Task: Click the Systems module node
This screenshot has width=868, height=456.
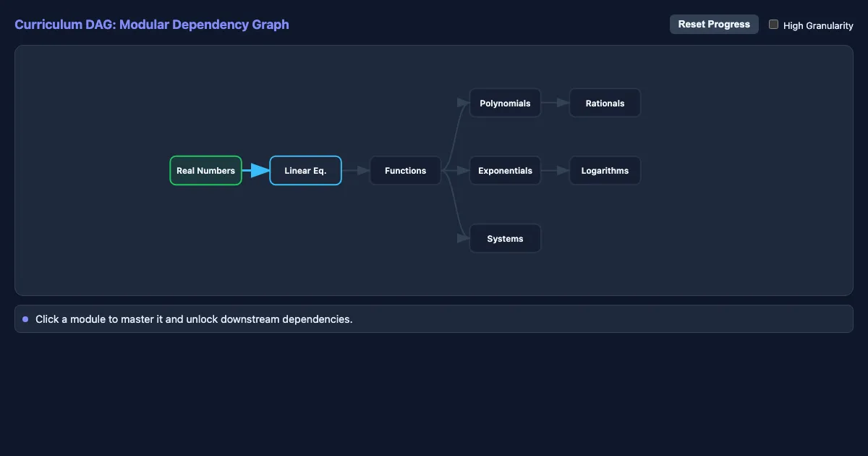Action: tap(505, 238)
